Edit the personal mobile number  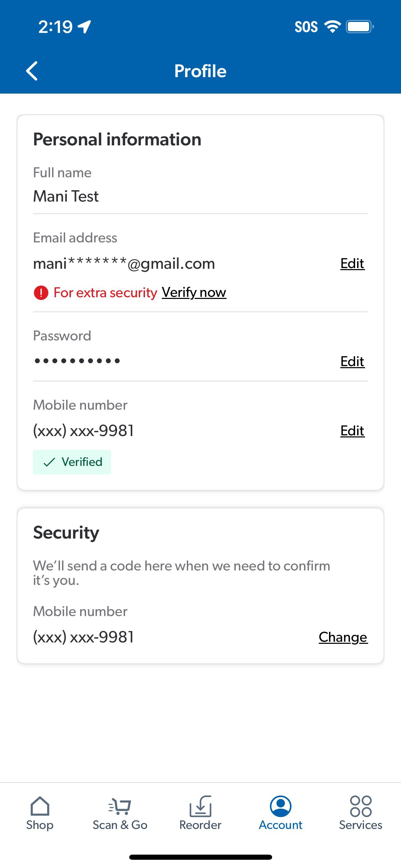point(352,431)
